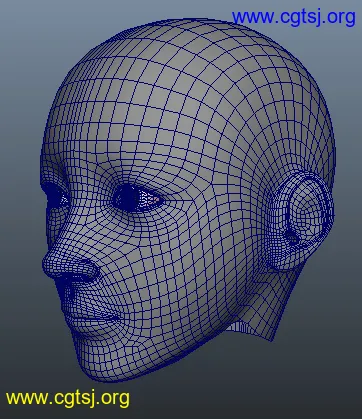Viewport: 362px width, 419px height.
Task: Click the yellow www.cgtsj.org watermark link
Action: pyautogui.click(x=68, y=398)
